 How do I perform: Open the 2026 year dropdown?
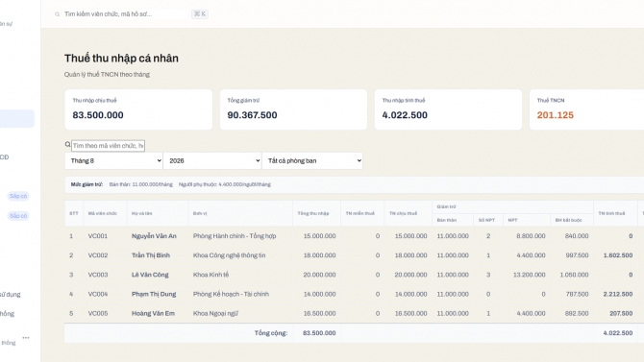pyautogui.click(x=212, y=161)
